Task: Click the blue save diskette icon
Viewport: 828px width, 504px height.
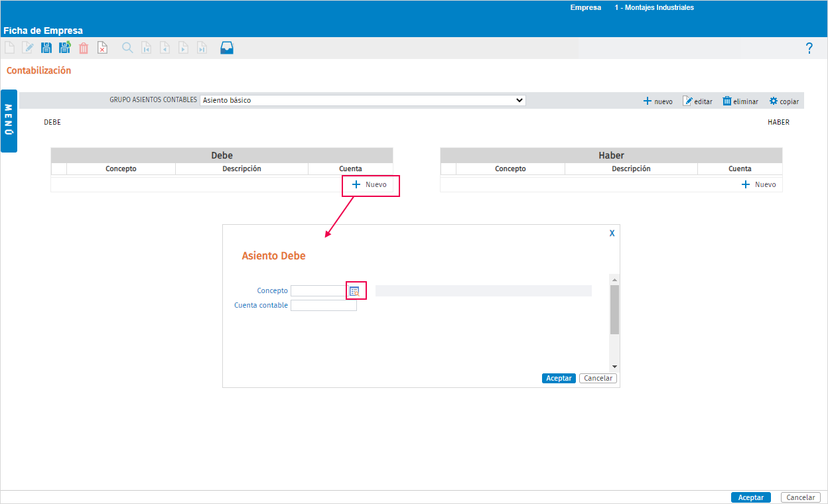Action: [46, 48]
